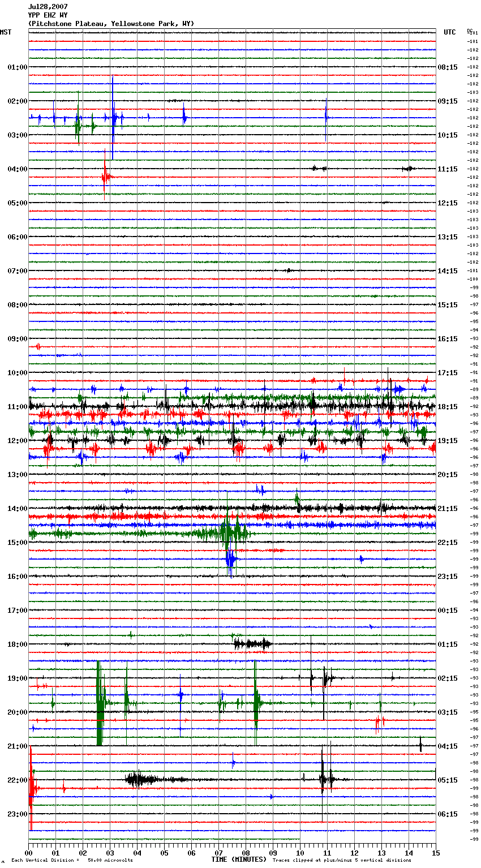Select the 20:00 MST time label
The height and width of the screenshot is (868, 481).
pos(18,712)
